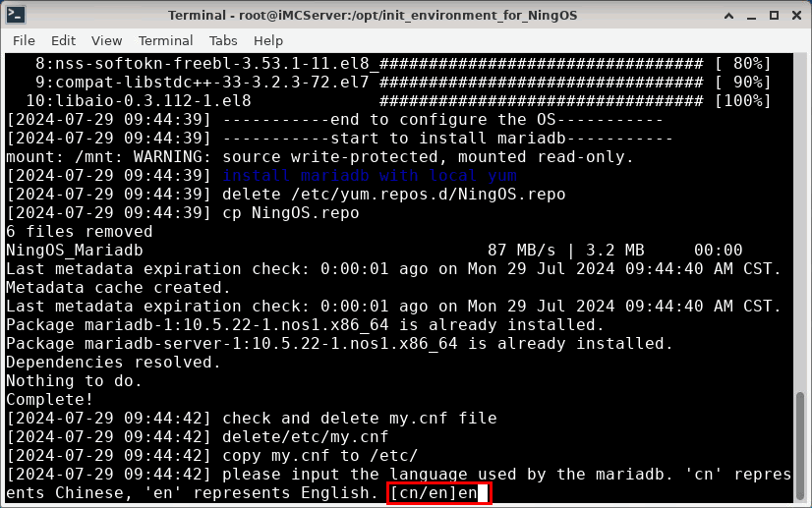This screenshot has width=812, height=508.
Task: Open the View menu
Action: (x=107, y=40)
